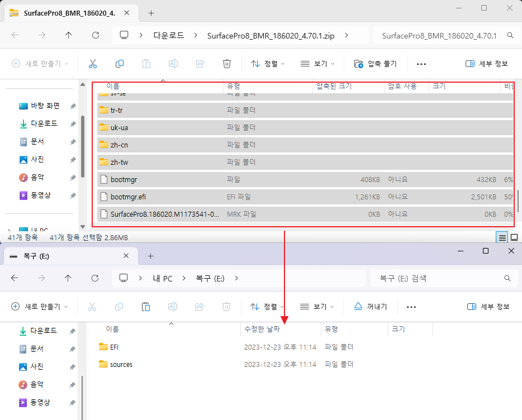The width and height of the screenshot is (522, 420).
Task: Close SurfacePro8_BMR tab
Action: (x=126, y=13)
